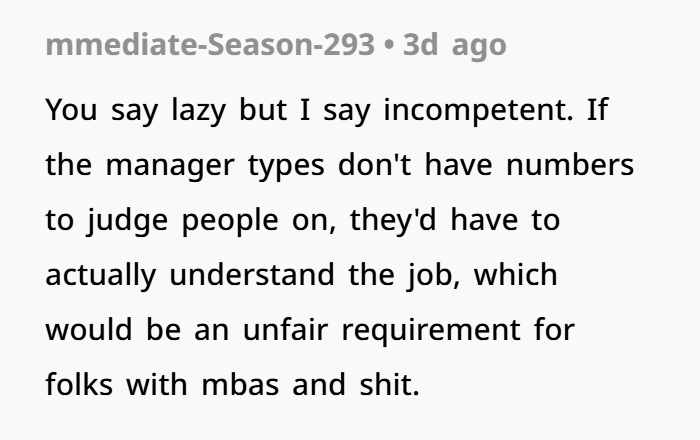Click the bullet separator after the username

point(389,46)
